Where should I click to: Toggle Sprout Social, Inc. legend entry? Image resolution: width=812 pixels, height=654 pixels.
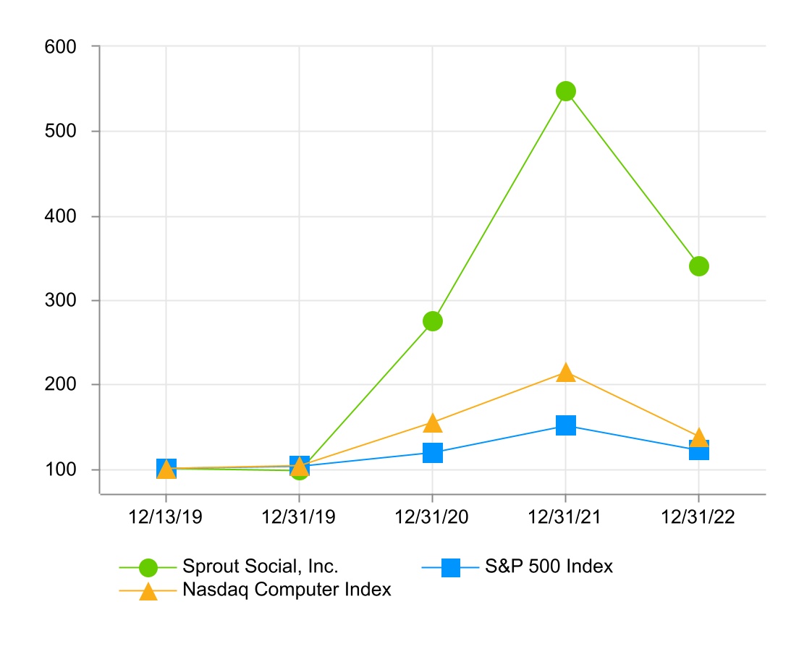click(x=261, y=566)
